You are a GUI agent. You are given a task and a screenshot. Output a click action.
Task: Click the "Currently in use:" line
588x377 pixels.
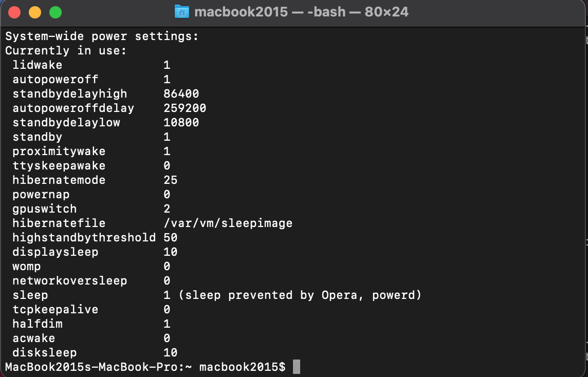pyautogui.click(x=66, y=51)
